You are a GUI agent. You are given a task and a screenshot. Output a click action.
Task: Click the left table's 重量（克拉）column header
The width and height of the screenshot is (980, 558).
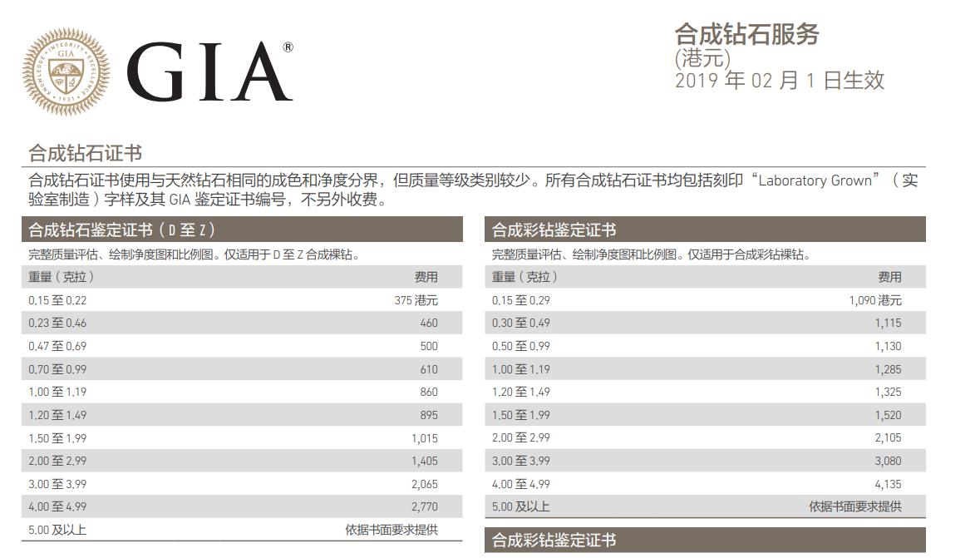click(x=62, y=276)
